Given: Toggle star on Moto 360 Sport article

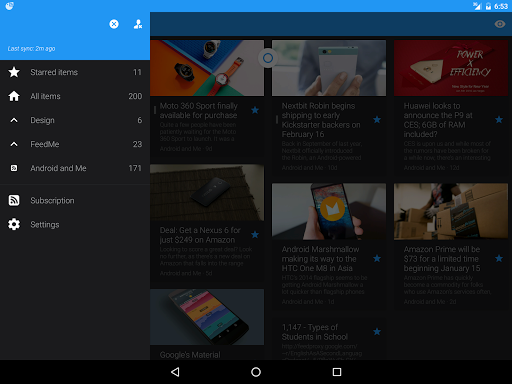Looking at the screenshot, I should pyautogui.click(x=255, y=110).
